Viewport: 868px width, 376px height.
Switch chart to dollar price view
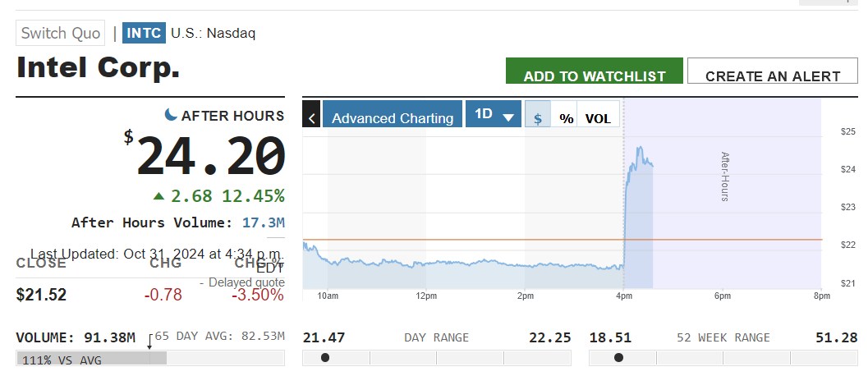tap(538, 117)
